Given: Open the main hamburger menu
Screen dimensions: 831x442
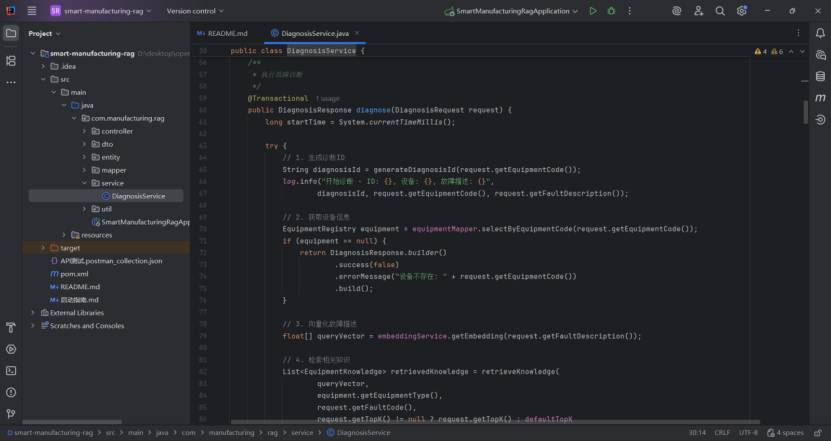Looking at the screenshot, I should pos(32,11).
